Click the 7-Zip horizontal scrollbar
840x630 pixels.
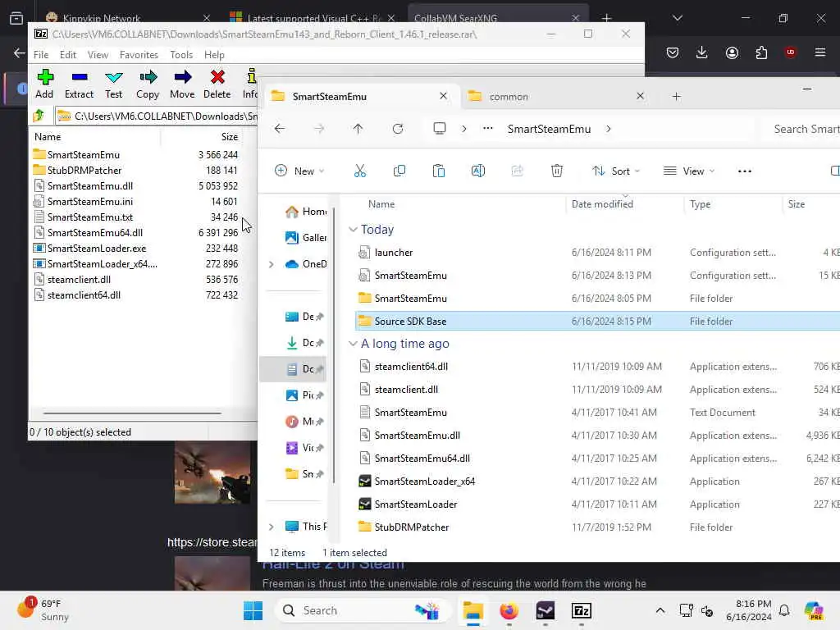[132, 413]
